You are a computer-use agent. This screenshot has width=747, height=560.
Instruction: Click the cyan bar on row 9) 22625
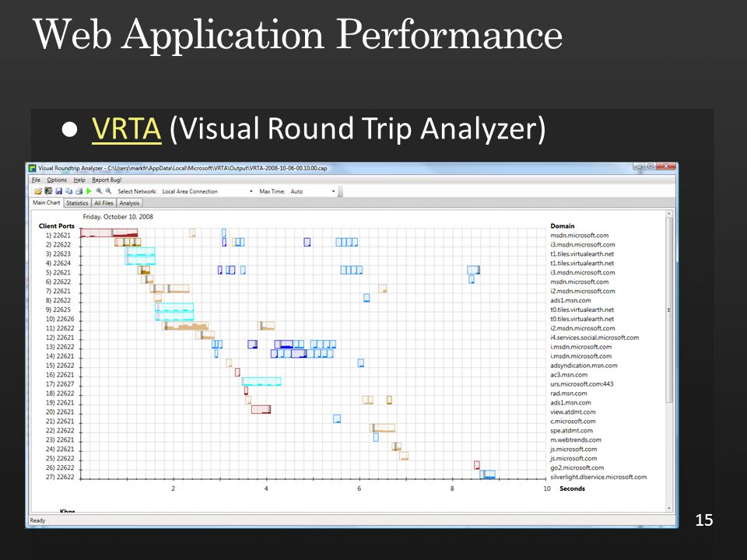click(174, 307)
